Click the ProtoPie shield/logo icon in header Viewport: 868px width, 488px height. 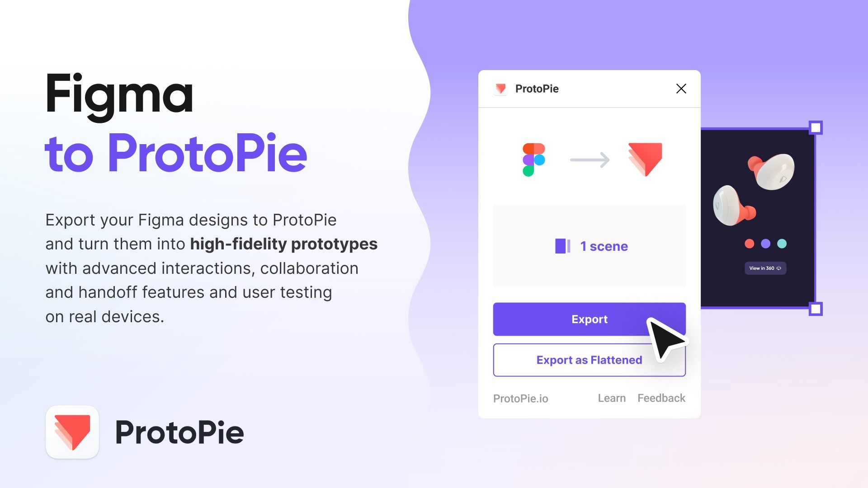coord(501,88)
